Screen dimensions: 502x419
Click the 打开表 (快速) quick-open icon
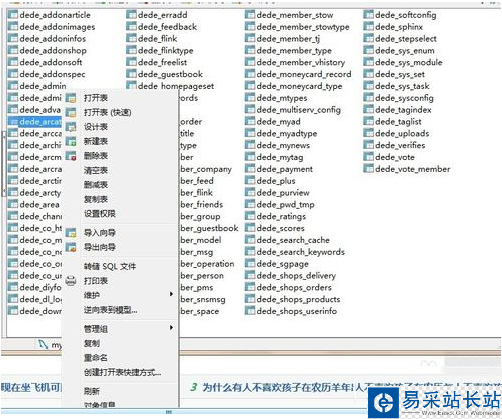pos(71,112)
